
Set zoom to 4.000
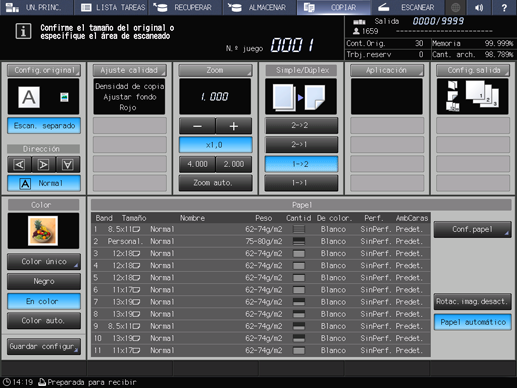pyautogui.click(x=197, y=164)
